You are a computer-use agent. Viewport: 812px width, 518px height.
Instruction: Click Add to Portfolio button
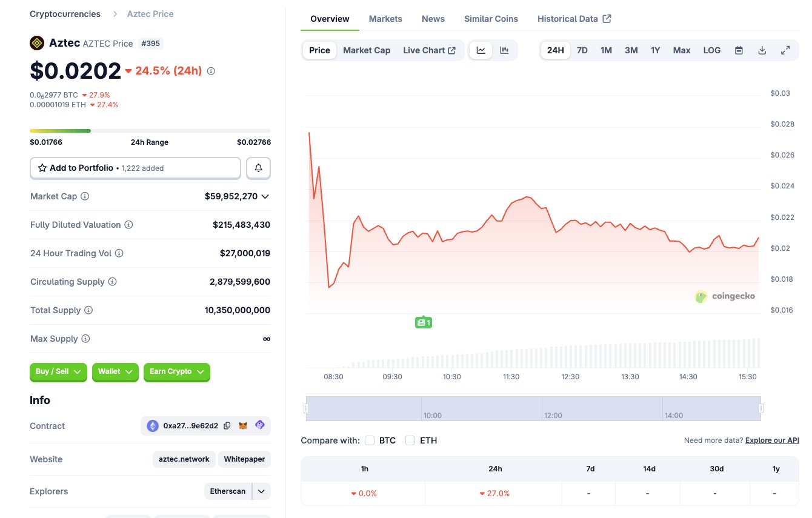click(135, 168)
